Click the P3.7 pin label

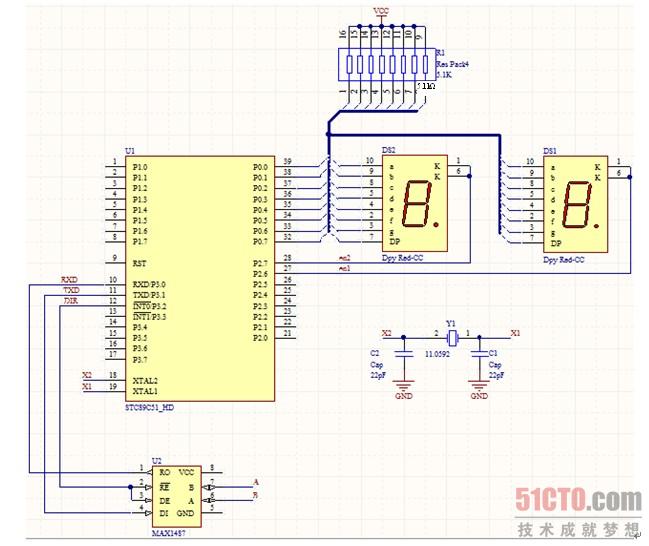click(x=139, y=360)
